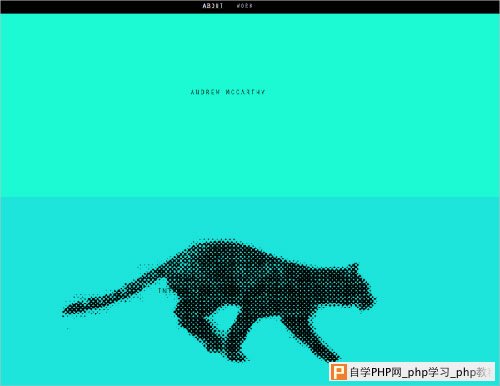Click the boundary between green and cyan sections
Viewport: 500px width, 386px height.
click(x=250, y=197)
